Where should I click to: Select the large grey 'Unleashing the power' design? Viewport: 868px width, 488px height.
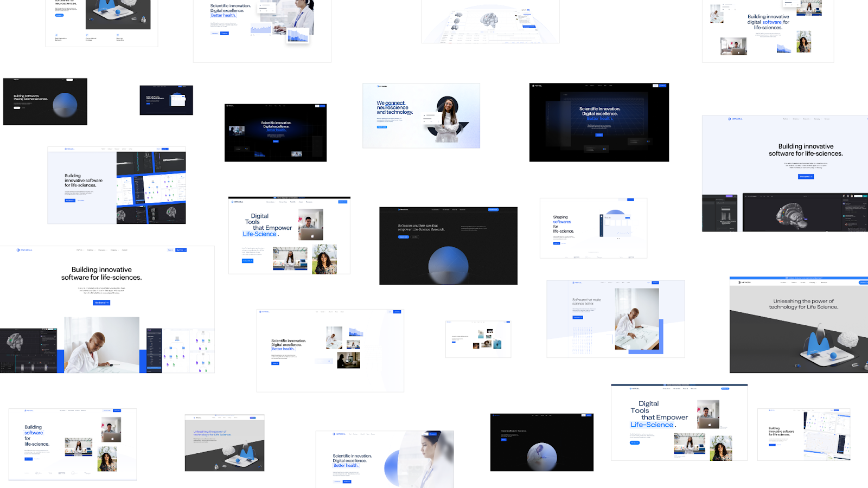pos(799,325)
